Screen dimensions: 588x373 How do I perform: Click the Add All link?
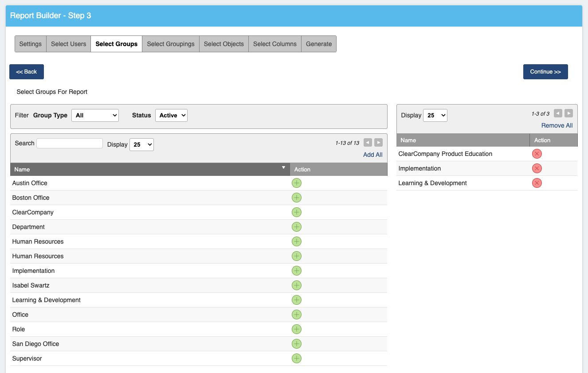(x=373, y=155)
